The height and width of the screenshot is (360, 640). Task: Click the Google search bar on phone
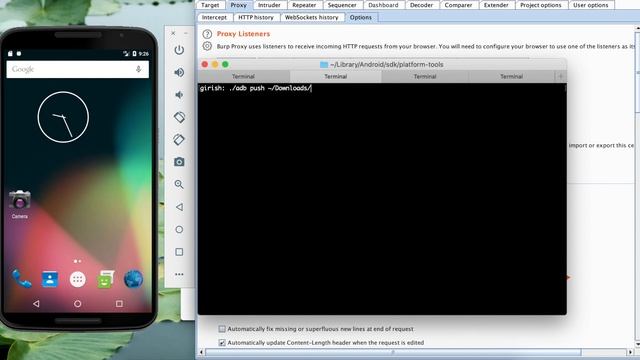78,69
